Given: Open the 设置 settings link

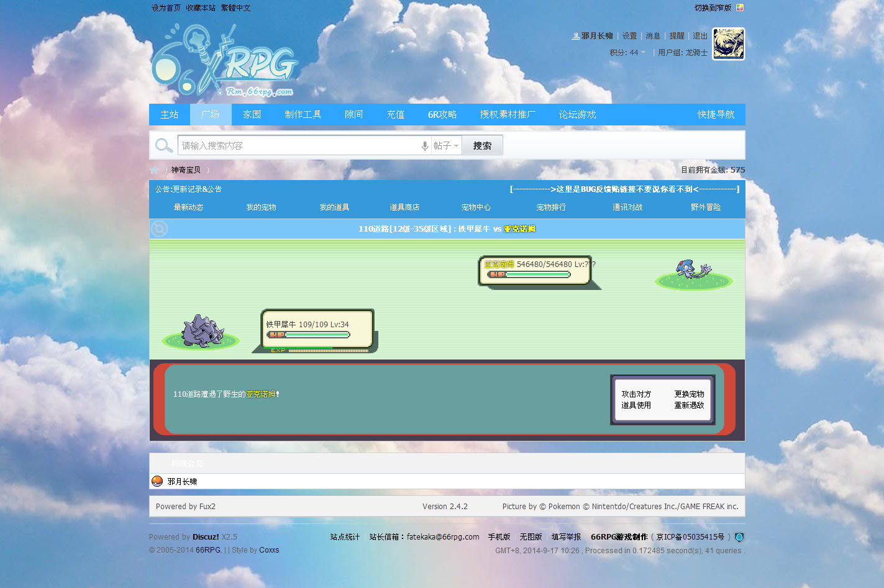Looking at the screenshot, I should [630, 36].
